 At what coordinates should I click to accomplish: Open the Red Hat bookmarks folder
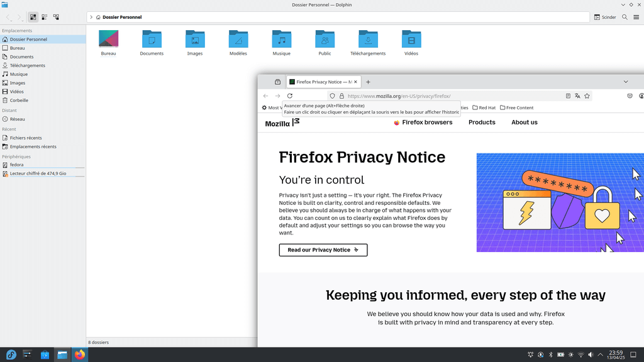tap(484, 108)
